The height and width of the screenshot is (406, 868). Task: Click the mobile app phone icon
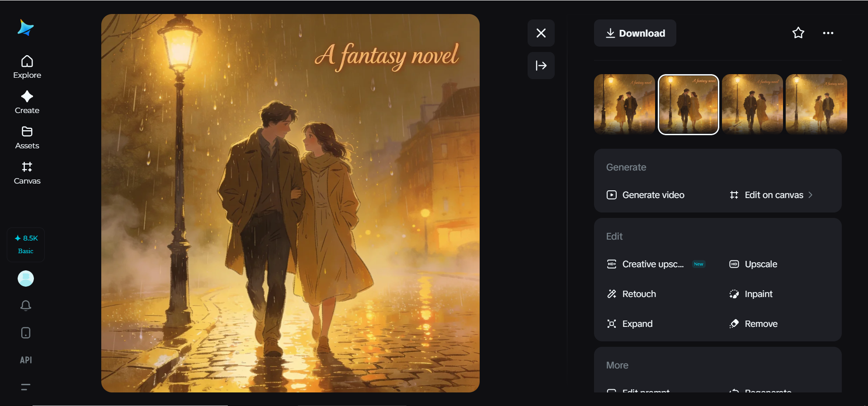click(26, 333)
